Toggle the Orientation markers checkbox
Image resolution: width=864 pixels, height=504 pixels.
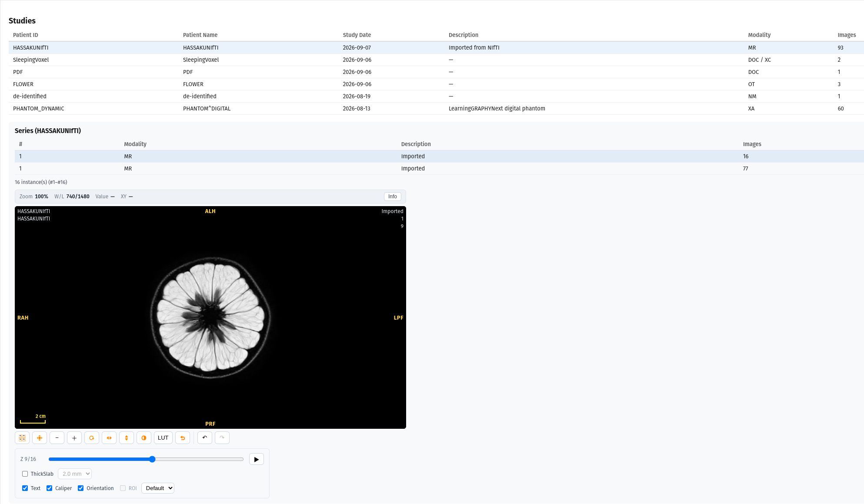81,488
